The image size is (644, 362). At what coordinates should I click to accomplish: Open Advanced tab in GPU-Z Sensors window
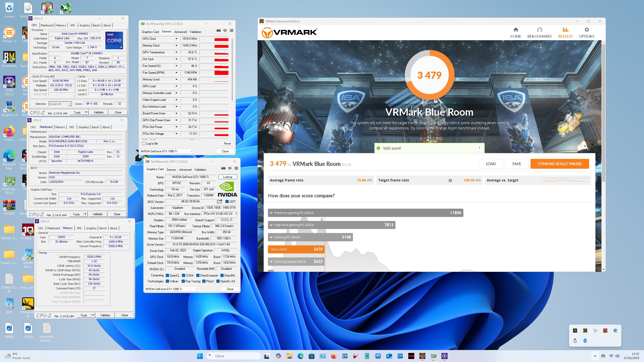tap(180, 32)
